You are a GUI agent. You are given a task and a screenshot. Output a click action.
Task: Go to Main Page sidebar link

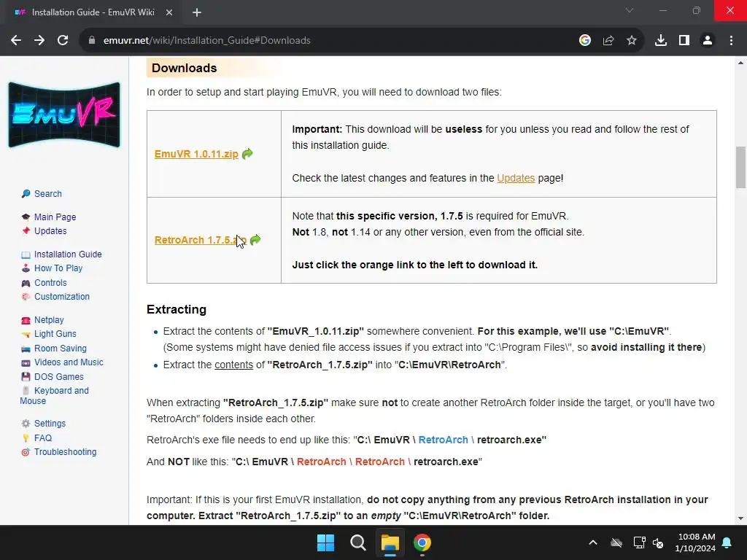(x=55, y=217)
